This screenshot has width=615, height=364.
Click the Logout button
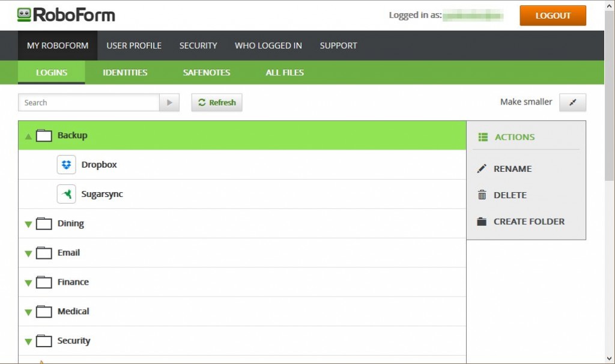553,16
